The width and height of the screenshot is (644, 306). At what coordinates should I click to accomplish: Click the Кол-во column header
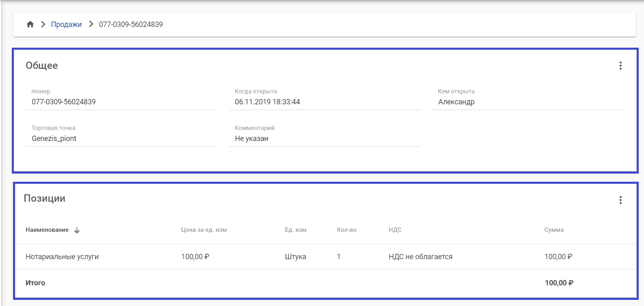coord(346,230)
